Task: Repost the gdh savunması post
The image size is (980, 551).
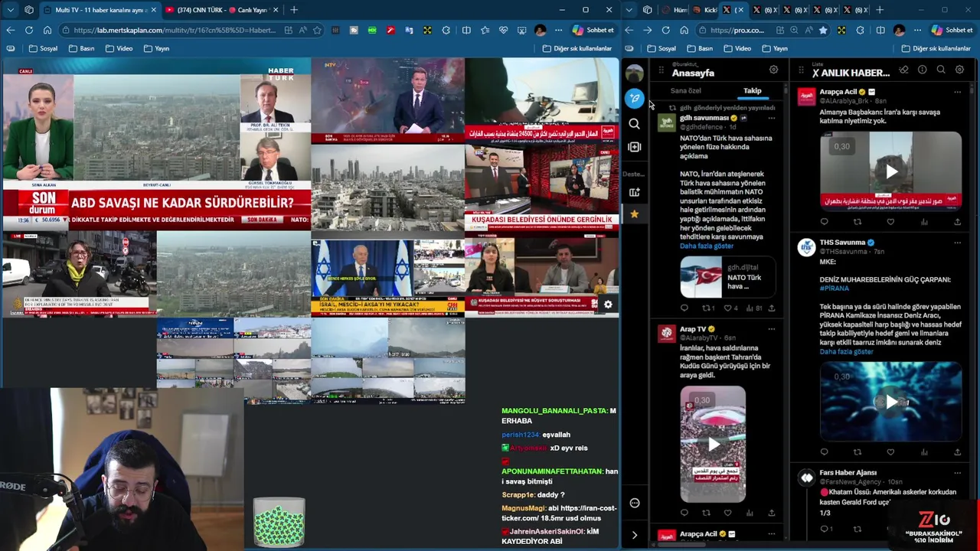Action: point(706,308)
